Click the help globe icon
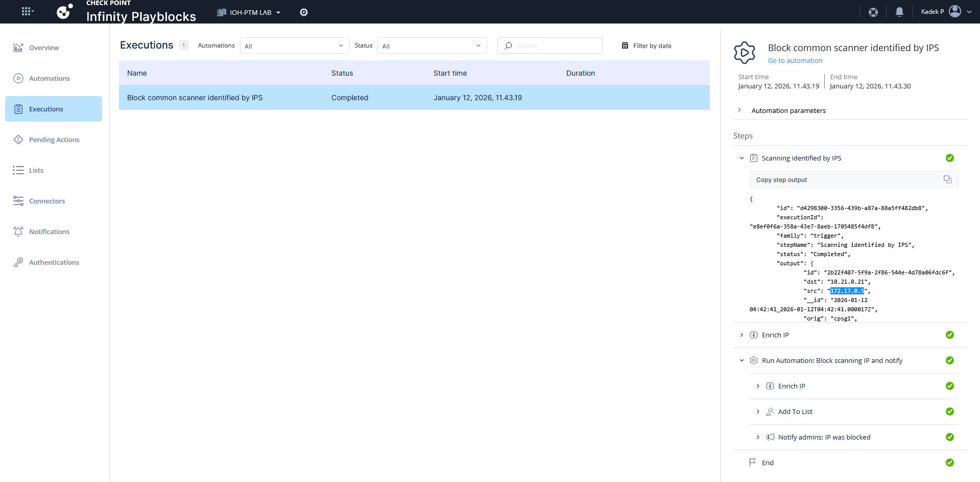The width and height of the screenshot is (980, 482). 873,12
